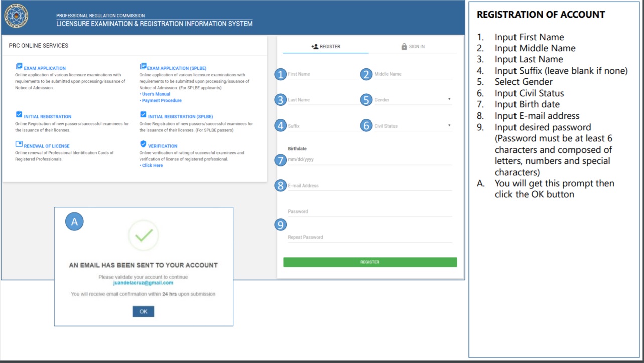Image resolution: width=644 pixels, height=363 pixels.
Task: Click the Verification shield icon
Action: click(x=143, y=144)
